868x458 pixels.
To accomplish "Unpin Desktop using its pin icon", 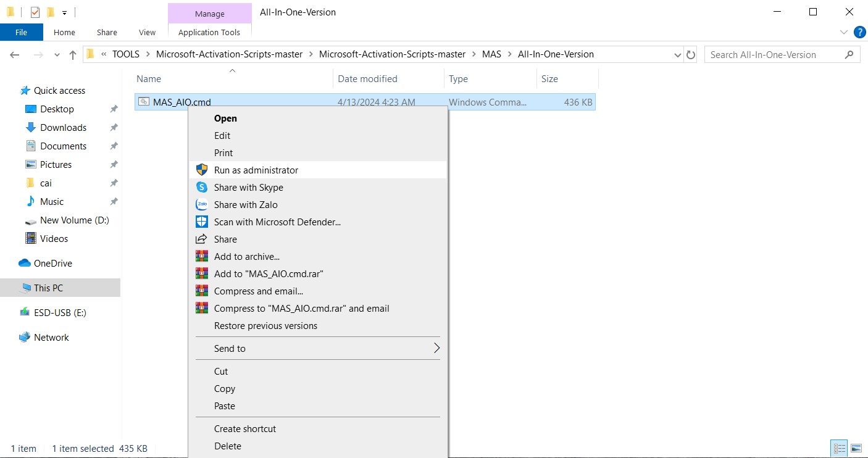I will [x=114, y=109].
